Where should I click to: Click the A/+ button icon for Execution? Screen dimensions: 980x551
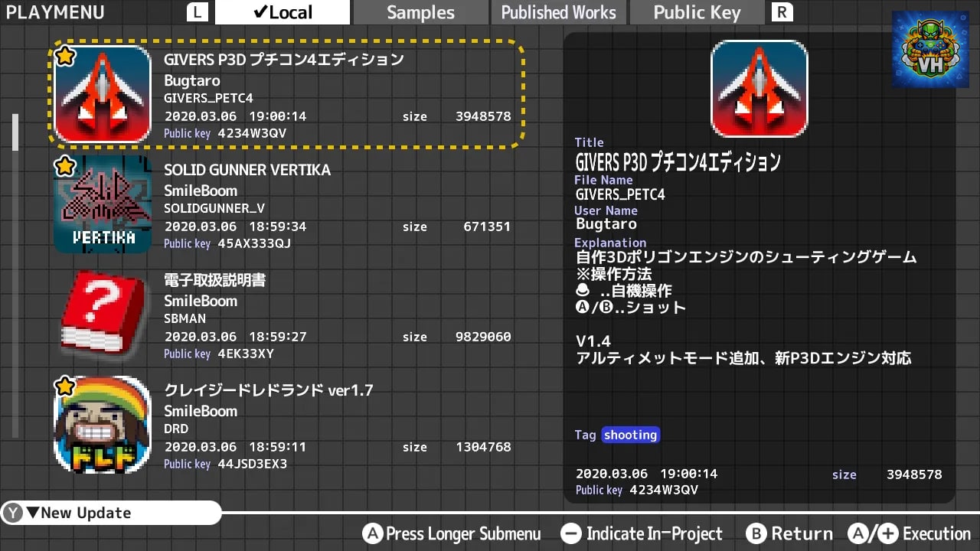coord(873,533)
